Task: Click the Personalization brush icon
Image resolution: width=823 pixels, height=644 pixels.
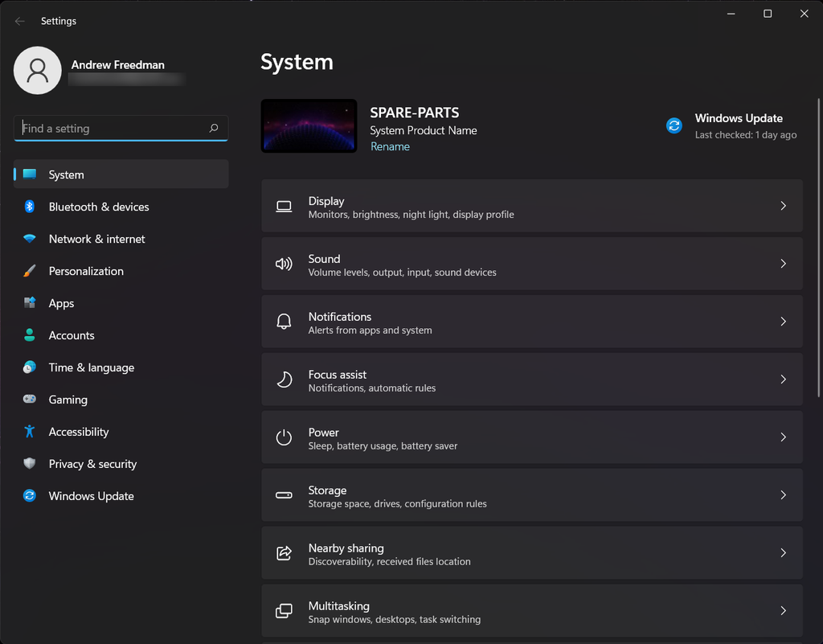Action: (x=30, y=271)
